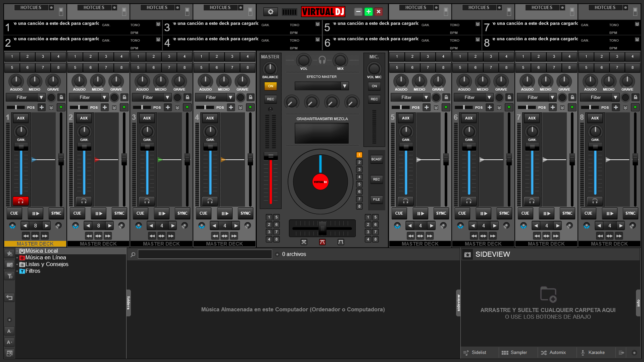Play or pause deck 5
Screen dimensions: 644x362
click(x=420, y=213)
